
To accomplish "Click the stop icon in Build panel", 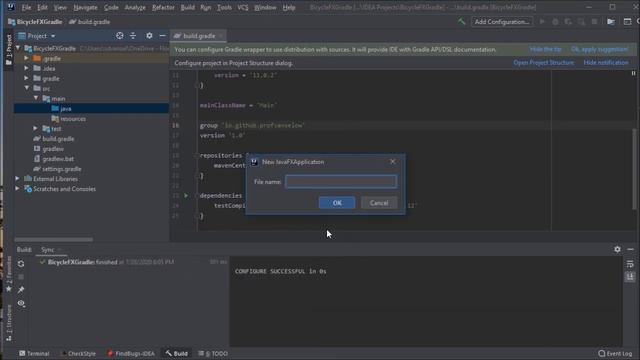I will 21,277.
